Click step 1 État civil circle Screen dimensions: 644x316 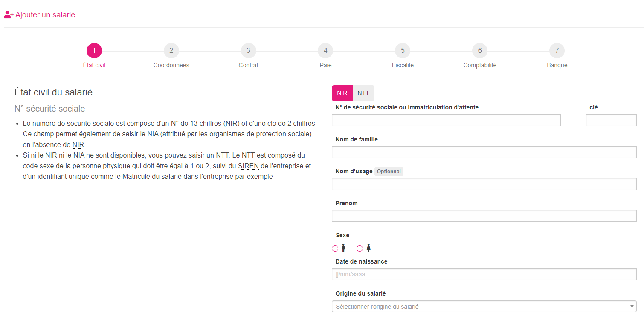click(94, 51)
